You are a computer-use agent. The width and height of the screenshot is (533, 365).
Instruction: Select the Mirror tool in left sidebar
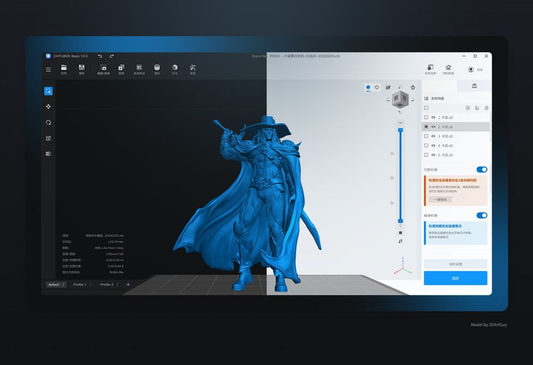48,154
